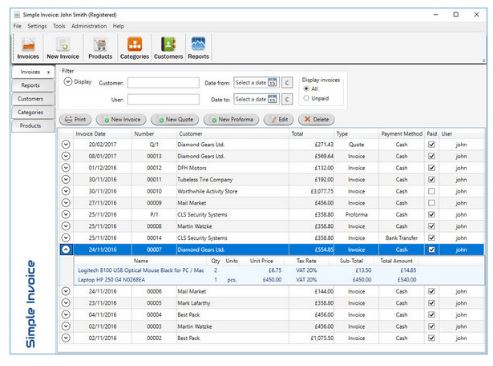Focus the Customer filter input field
The image size is (493, 366).
[x=163, y=82]
